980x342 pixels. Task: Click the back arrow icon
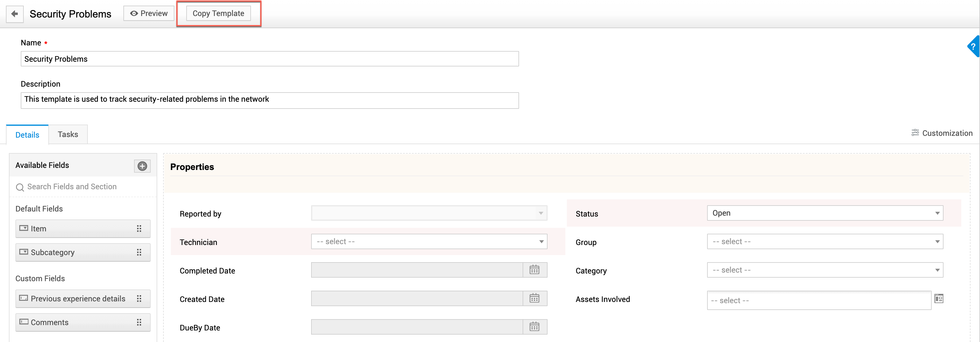point(15,14)
